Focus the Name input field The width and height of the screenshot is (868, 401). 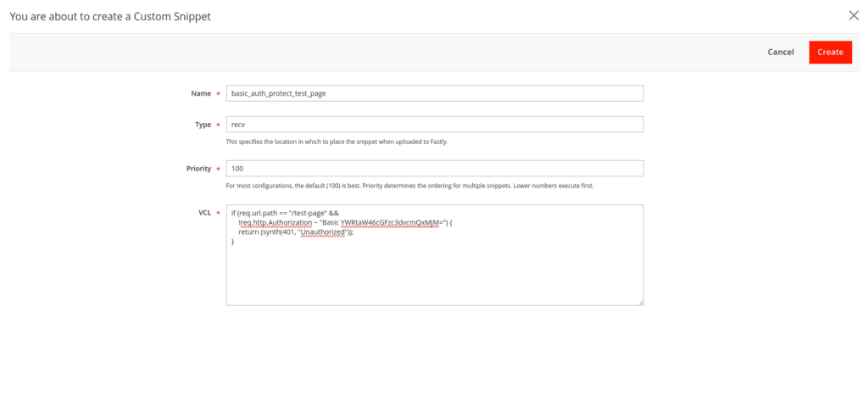(435, 93)
